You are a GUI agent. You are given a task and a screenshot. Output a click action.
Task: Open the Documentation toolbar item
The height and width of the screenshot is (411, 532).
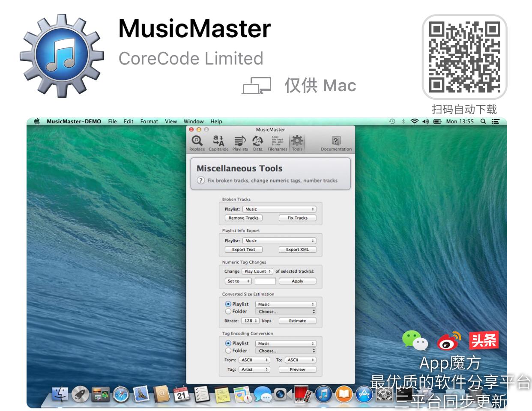(x=336, y=143)
